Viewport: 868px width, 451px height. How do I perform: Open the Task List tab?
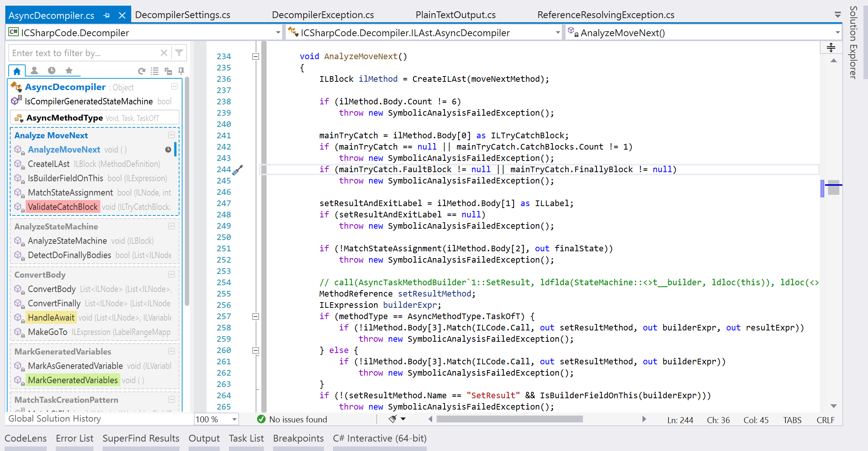coord(246,439)
